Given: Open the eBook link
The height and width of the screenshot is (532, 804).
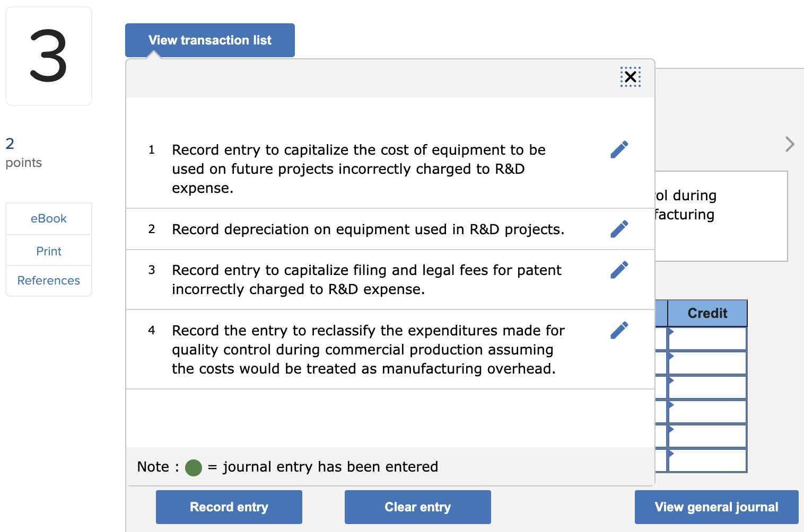Looking at the screenshot, I should click(x=49, y=219).
